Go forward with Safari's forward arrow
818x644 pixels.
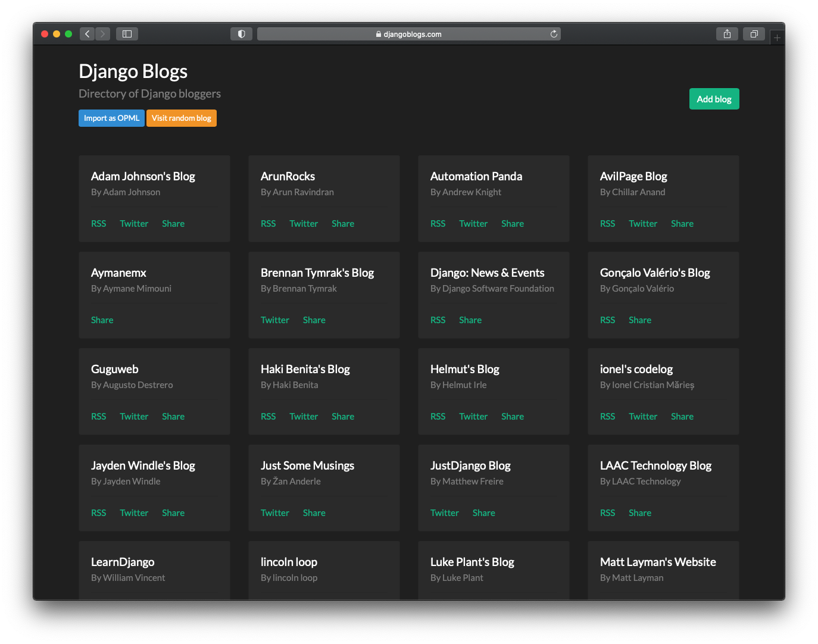[x=102, y=34]
